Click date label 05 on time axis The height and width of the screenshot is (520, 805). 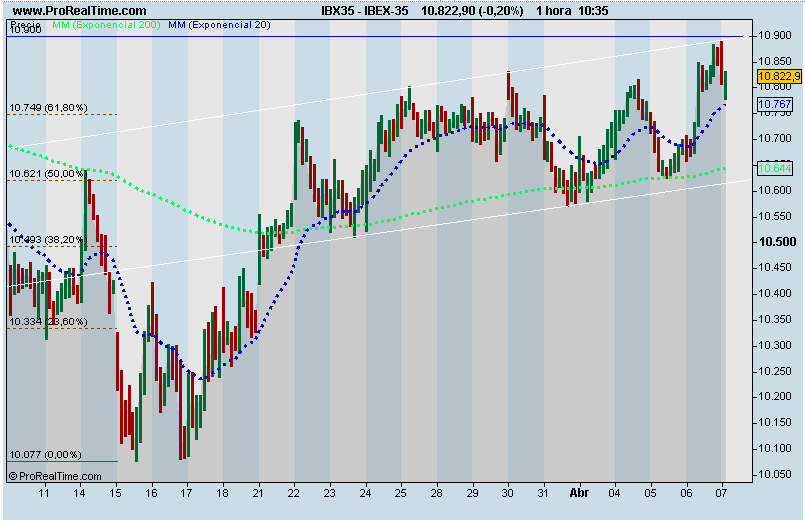tap(650, 493)
